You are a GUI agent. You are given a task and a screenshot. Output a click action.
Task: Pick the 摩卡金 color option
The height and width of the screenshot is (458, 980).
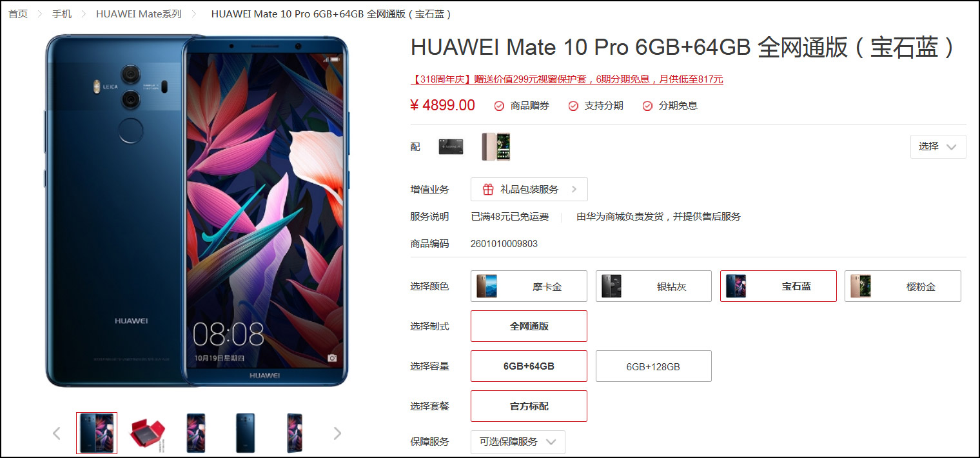pos(529,286)
